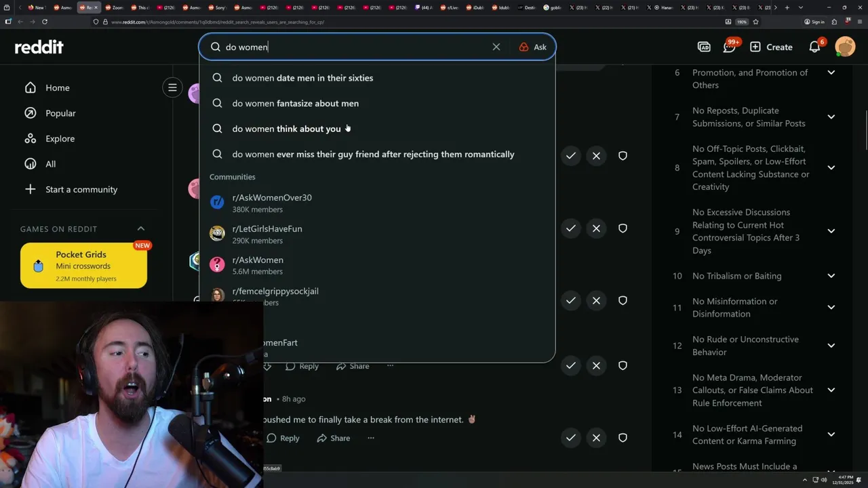Image resolution: width=868 pixels, height=488 pixels.
Task: Open the chat icon with 99+ badge
Action: coord(730,47)
